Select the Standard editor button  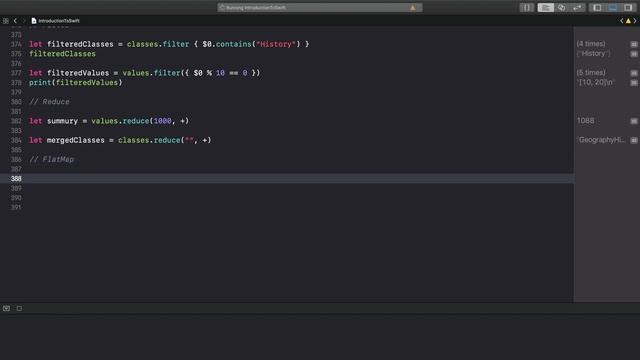point(545,7)
